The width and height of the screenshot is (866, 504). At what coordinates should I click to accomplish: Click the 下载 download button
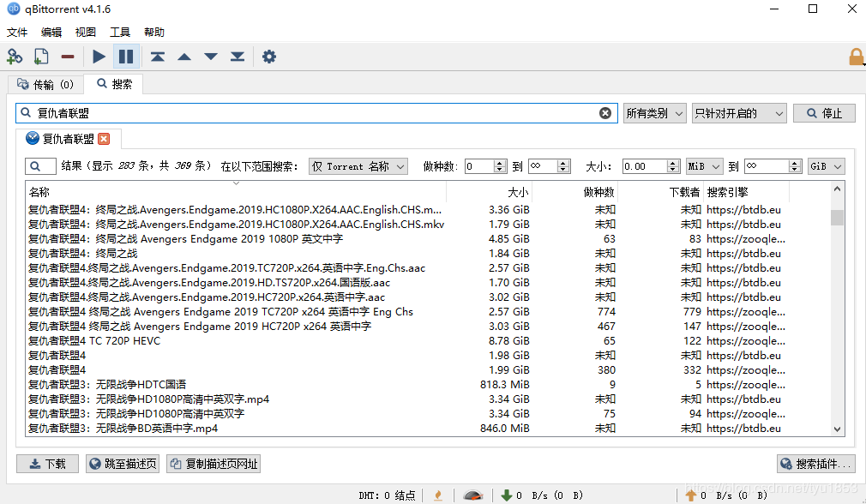[x=47, y=464]
